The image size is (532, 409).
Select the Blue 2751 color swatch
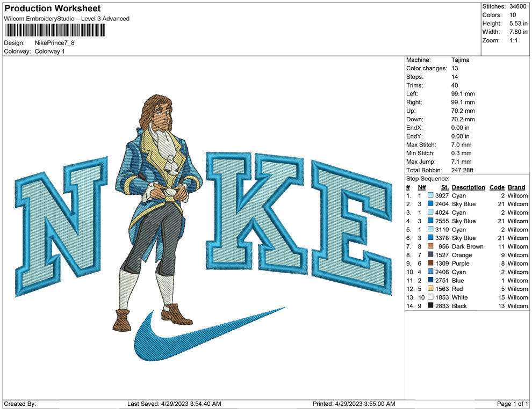tap(430, 280)
